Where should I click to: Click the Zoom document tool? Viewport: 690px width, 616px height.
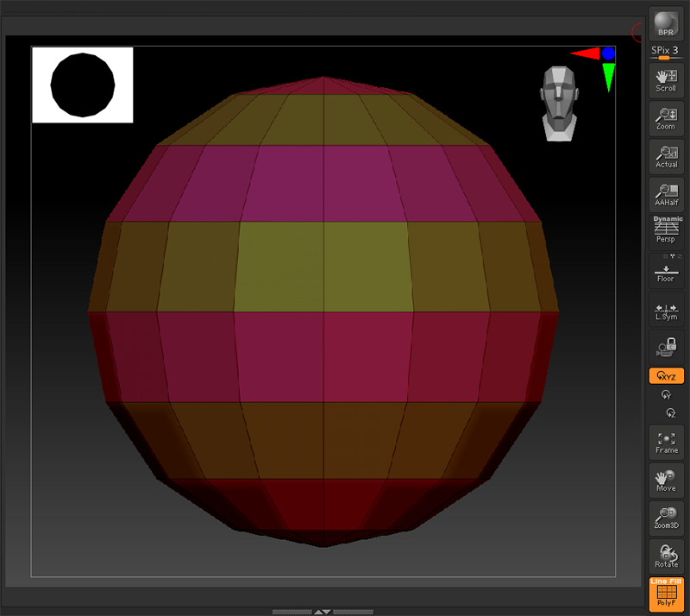[666, 118]
